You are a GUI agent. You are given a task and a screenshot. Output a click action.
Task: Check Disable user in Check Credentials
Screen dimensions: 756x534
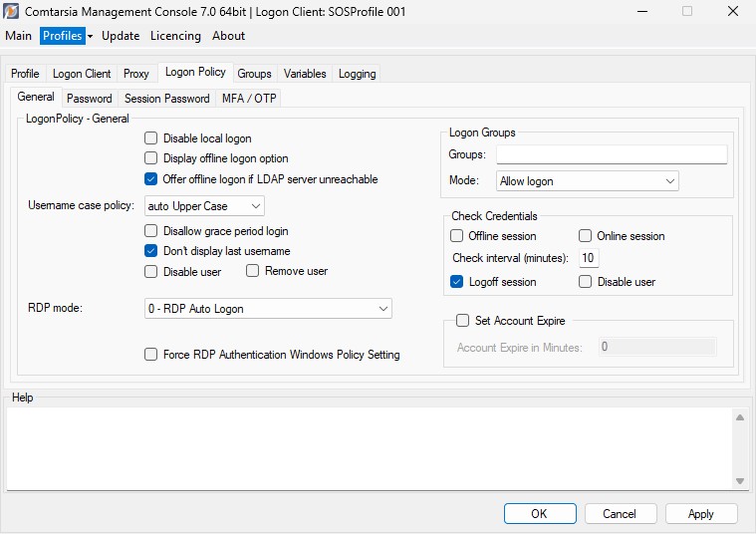point(585,282)
